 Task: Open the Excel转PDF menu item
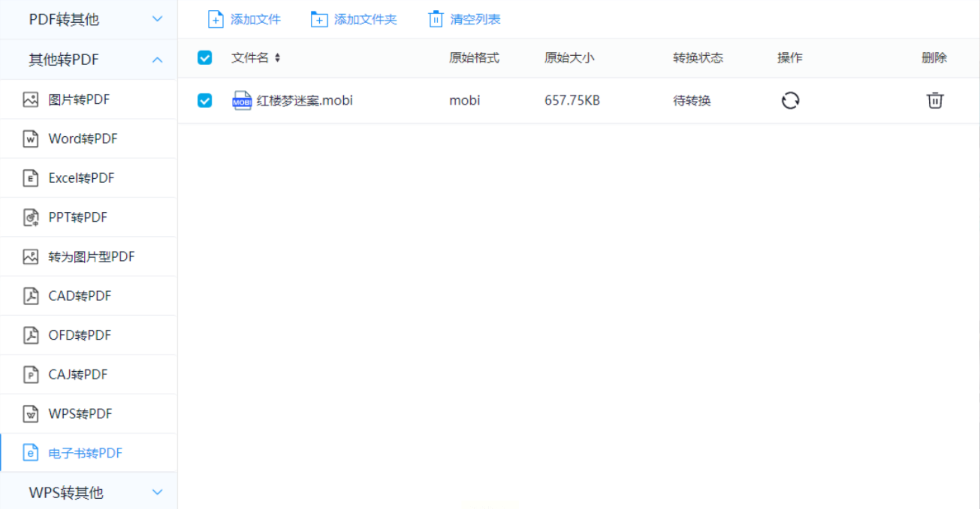tap(81, 178)
